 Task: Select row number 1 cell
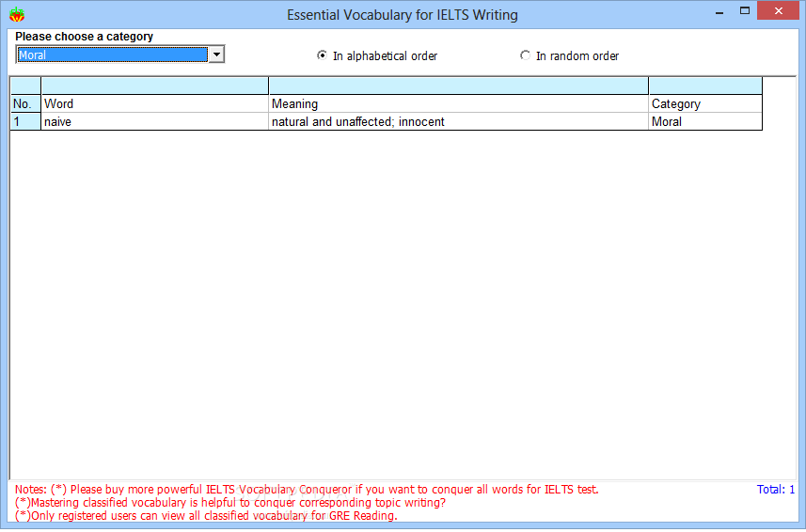25,121
